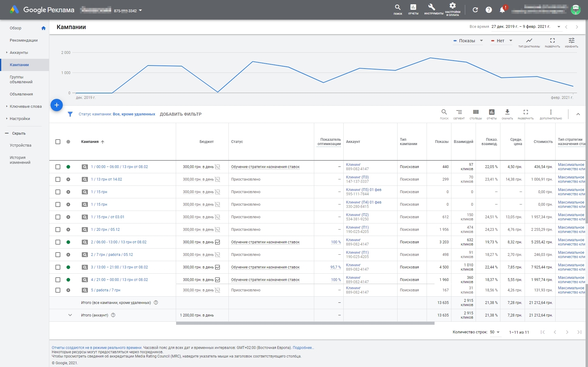Image resolution: width=588 pixels, height=367 pixels.
Task: Select checkbox for 1 / 20 грн / 05.12
Action: (x=58, y=230)
